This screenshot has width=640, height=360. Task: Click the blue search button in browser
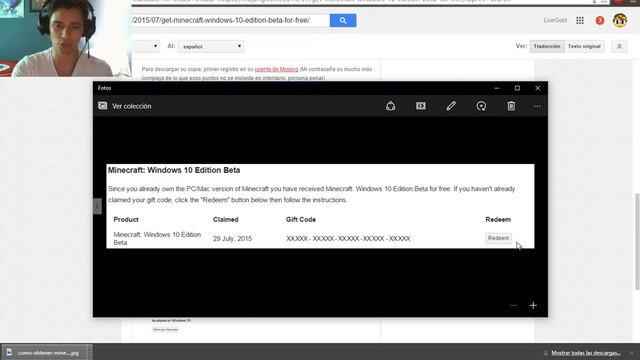click(x=343, y=20)
